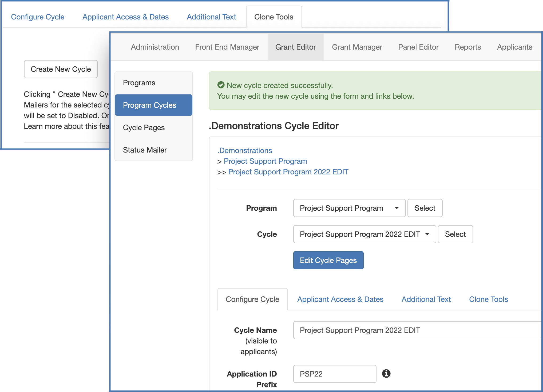Click the .Demonstrations Cycle Editor heading
Screen dimensions: 543x392
click(274, 126)
